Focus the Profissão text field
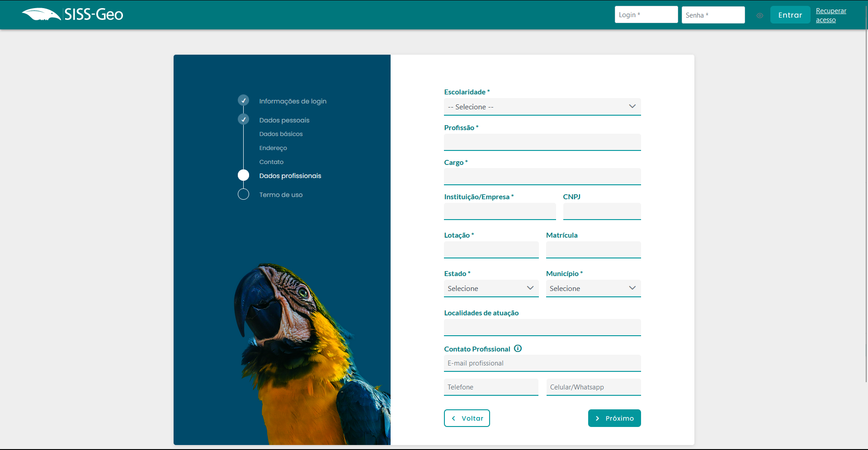Screen dimensions: 868x450 pyautogui.click(x=542, y=142)
